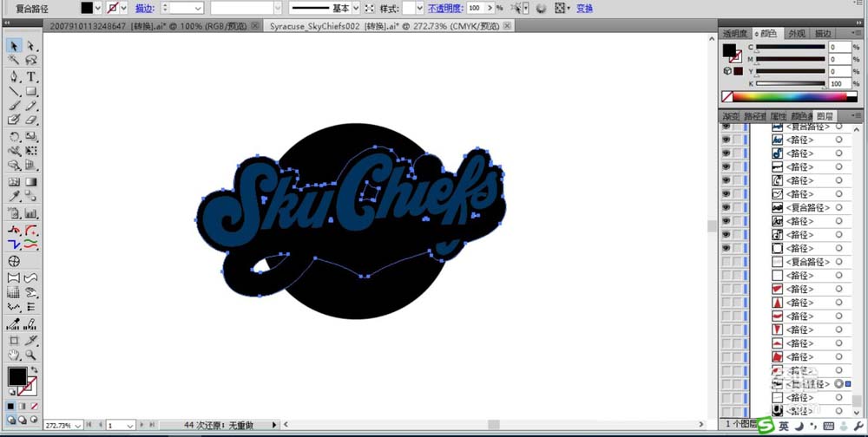This screenshot has height=437, width=868.
Task: Go to the first artboard button
Action: (89, 425)
